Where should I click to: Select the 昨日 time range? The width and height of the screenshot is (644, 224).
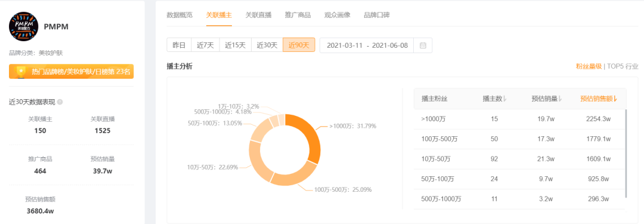click(x=179, y=45)
